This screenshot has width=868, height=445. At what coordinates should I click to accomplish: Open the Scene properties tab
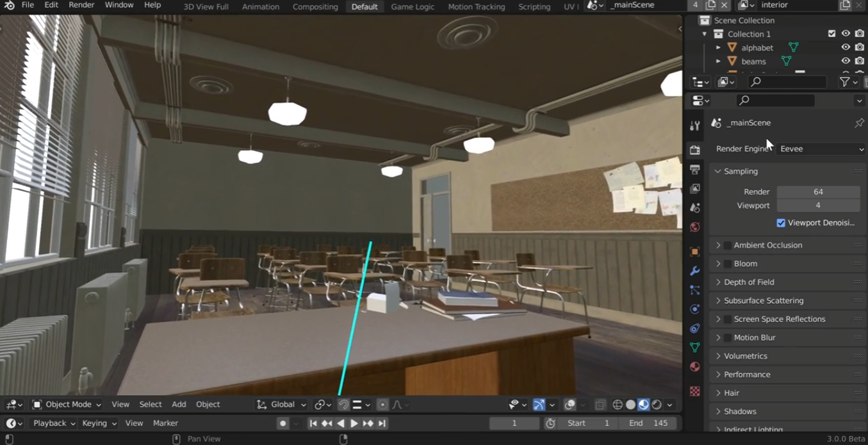point(694,207)
